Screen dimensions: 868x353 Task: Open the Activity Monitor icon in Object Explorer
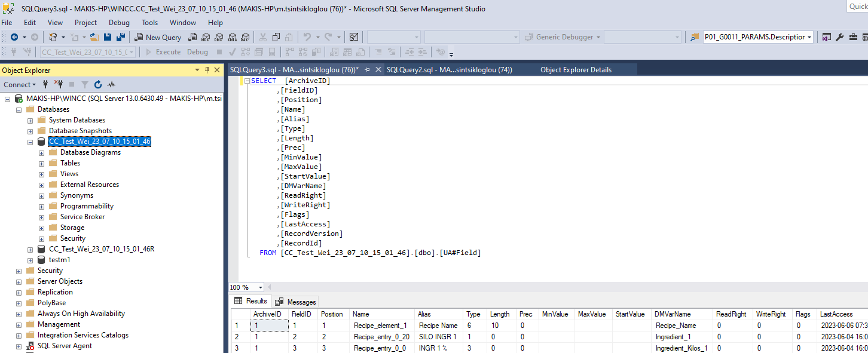coord(111,85)
